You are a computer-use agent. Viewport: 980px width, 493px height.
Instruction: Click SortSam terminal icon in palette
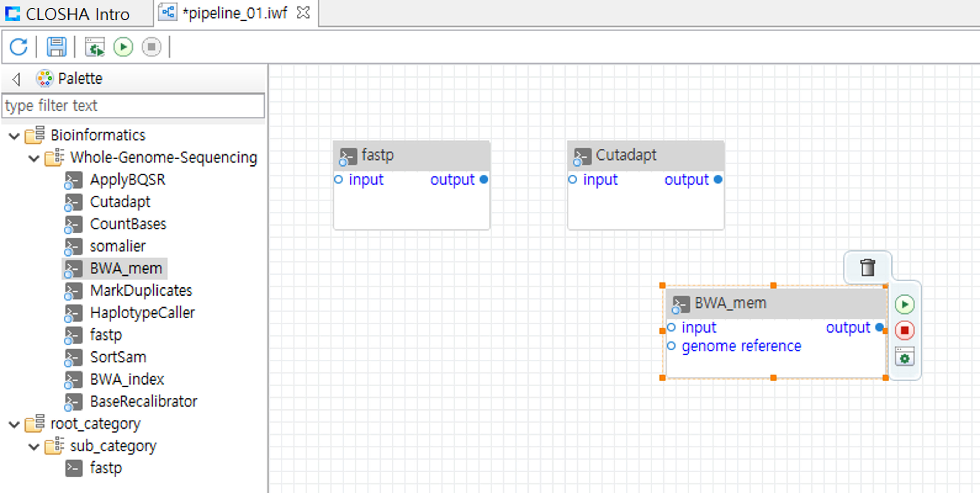pos(73,358)
